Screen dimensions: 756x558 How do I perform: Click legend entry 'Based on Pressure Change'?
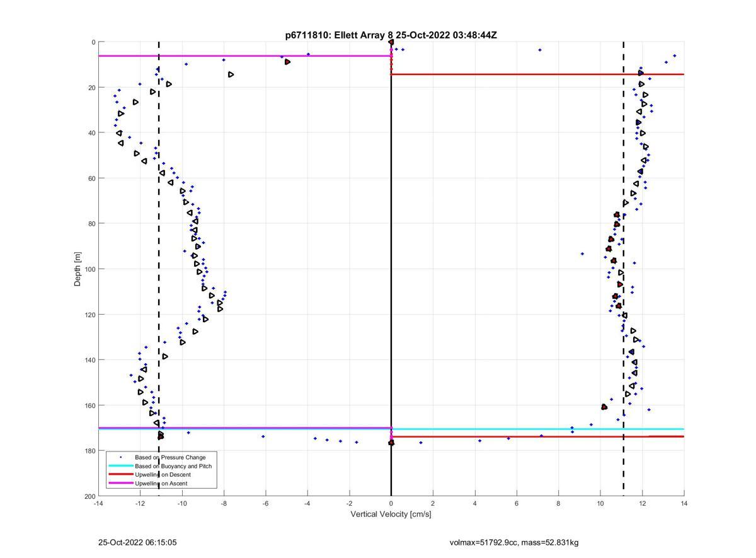point(170,457)
